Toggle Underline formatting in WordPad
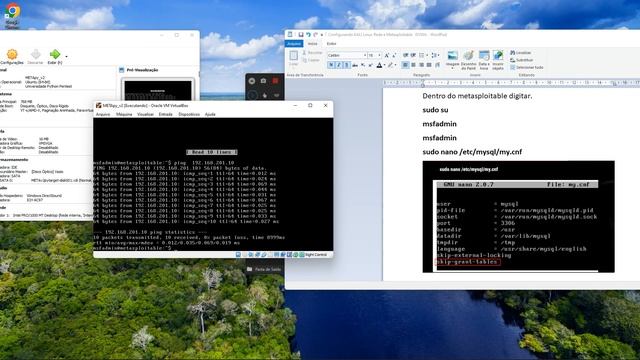 pyautogui.click(x=347, y=65)
